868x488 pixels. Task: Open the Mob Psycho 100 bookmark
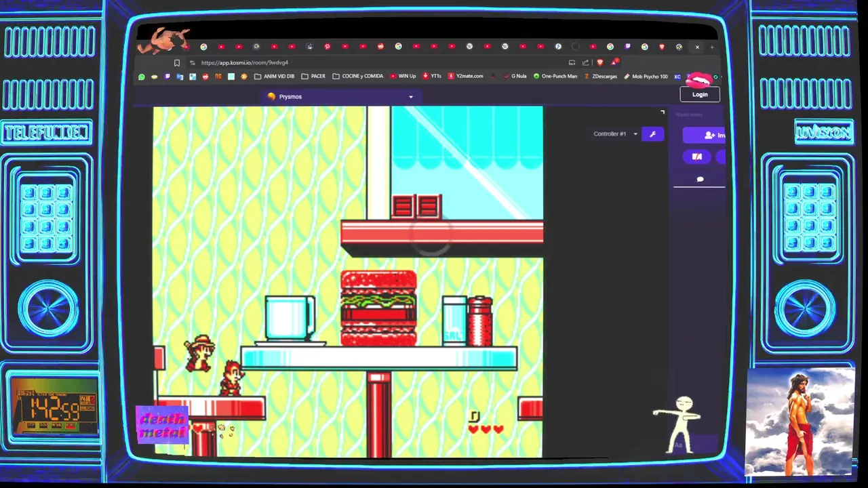pyautogui.click(x=646, y=77)
